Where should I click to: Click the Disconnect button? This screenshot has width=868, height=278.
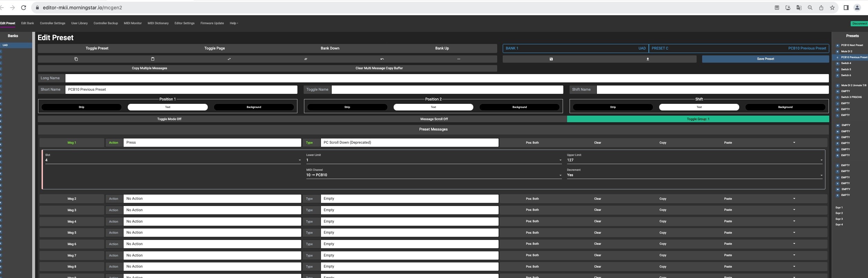860,24
